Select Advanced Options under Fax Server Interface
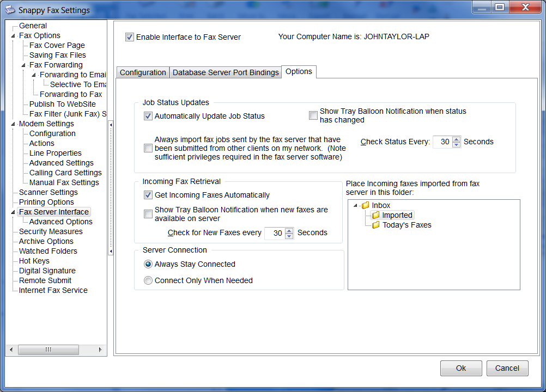This screenshot has height=392, width=546. (x=61, y=222)
